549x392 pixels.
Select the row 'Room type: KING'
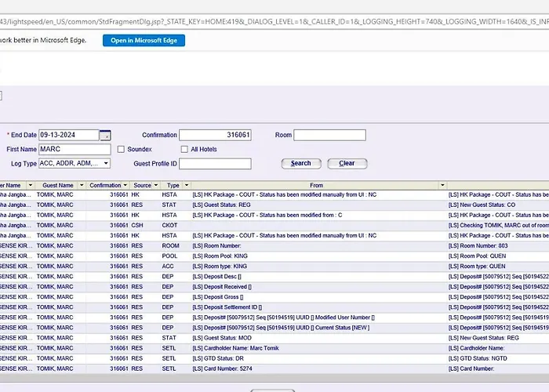click(274, 267)
